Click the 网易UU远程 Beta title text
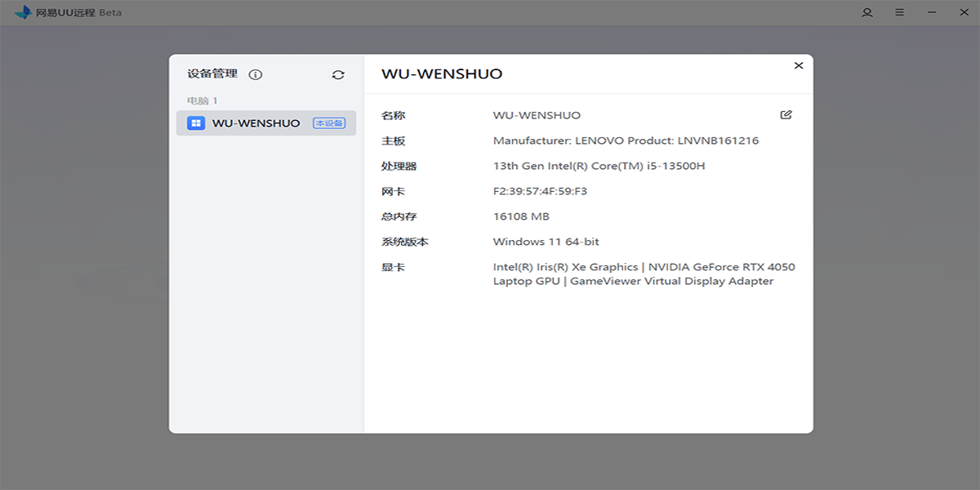 [78, 13]
